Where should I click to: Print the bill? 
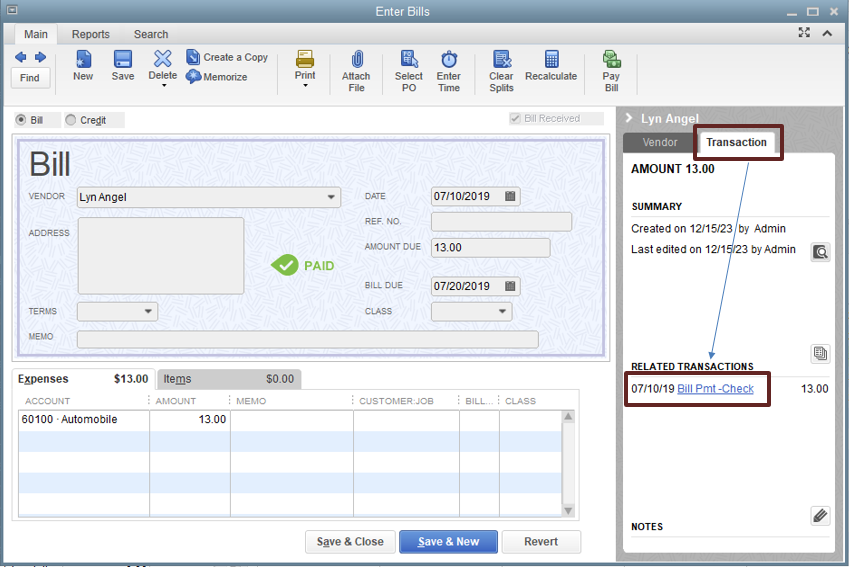click(305, 64)
